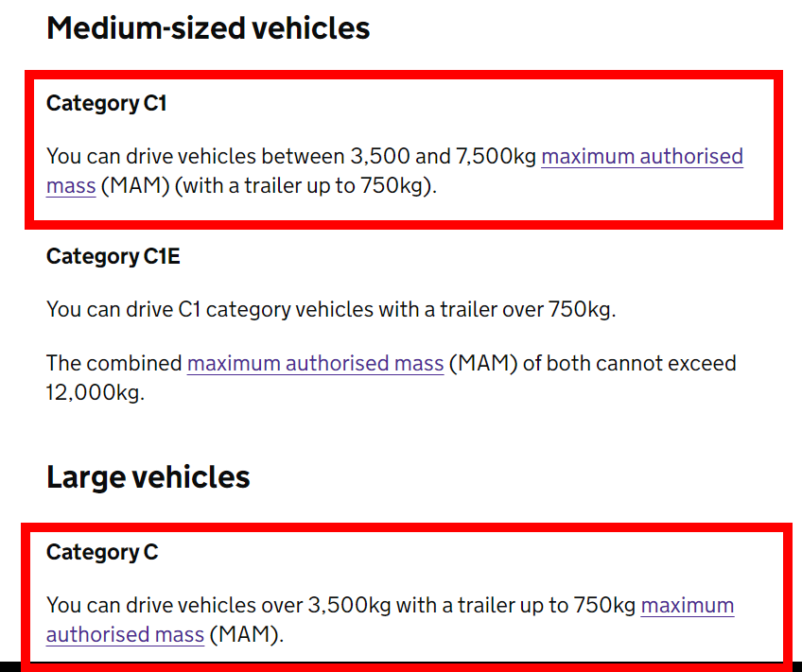Click "(with a trailer up to 750kg)" text in C1

tap(305, 186)
